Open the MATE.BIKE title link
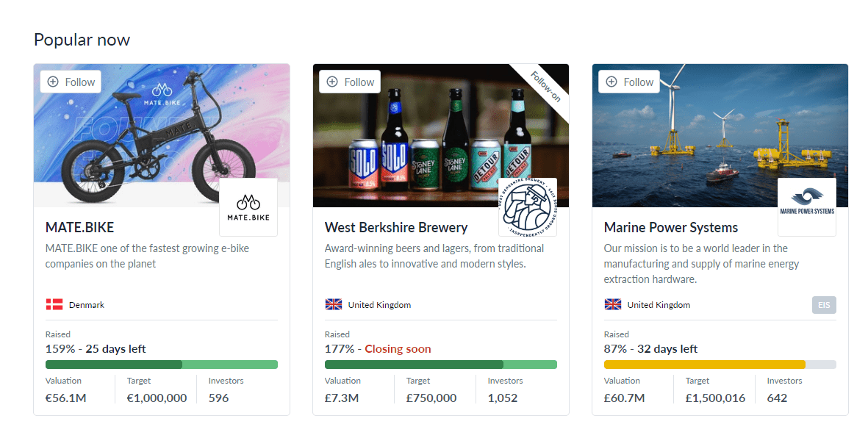868x427 pixels. [79, 228]
